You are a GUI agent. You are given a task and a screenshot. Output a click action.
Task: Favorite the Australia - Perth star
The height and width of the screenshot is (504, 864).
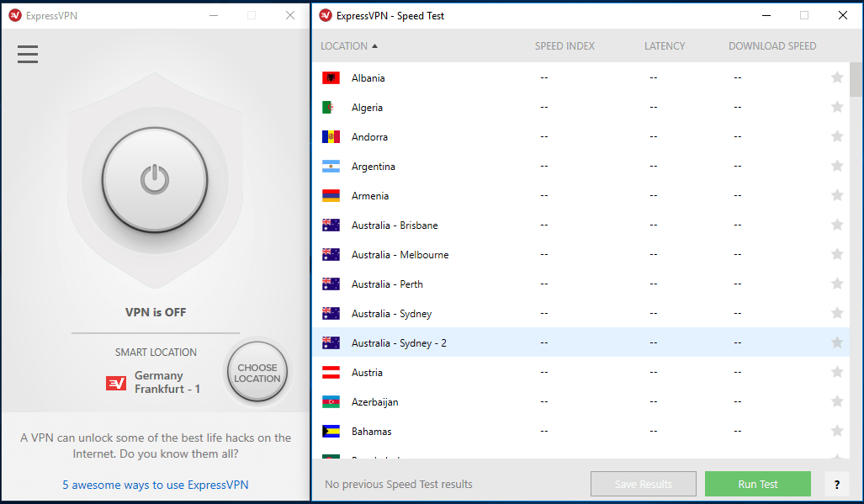click(837, 284)
